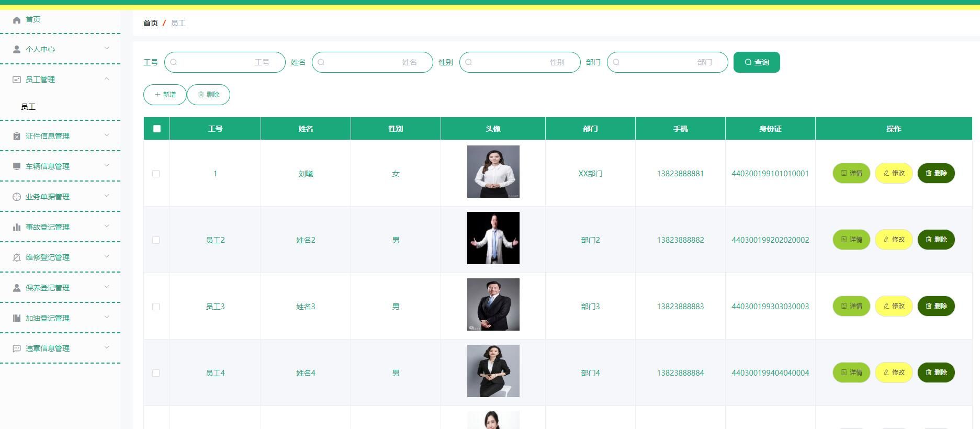Click the dark green 删除 button for 员工2
Viewport: 980px width, 429px height.
pyautogui.click(x=936, y=240)
